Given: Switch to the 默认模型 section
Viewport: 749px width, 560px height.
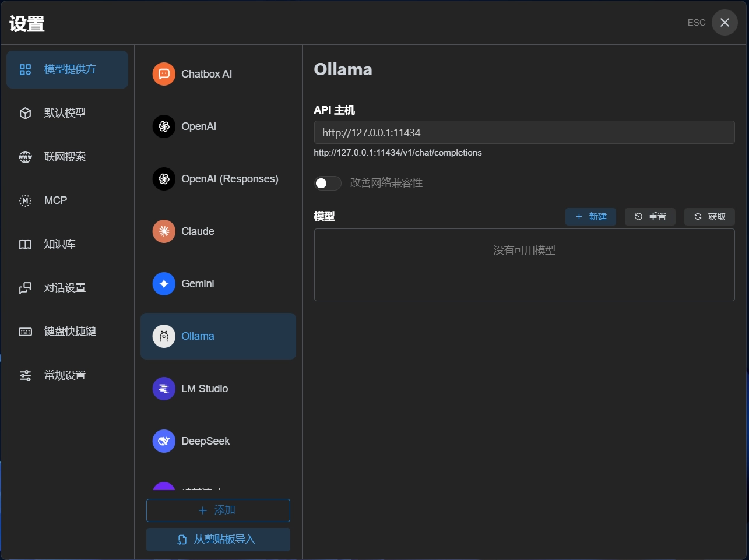Looking at the screenshot, I should coord(67,113).
